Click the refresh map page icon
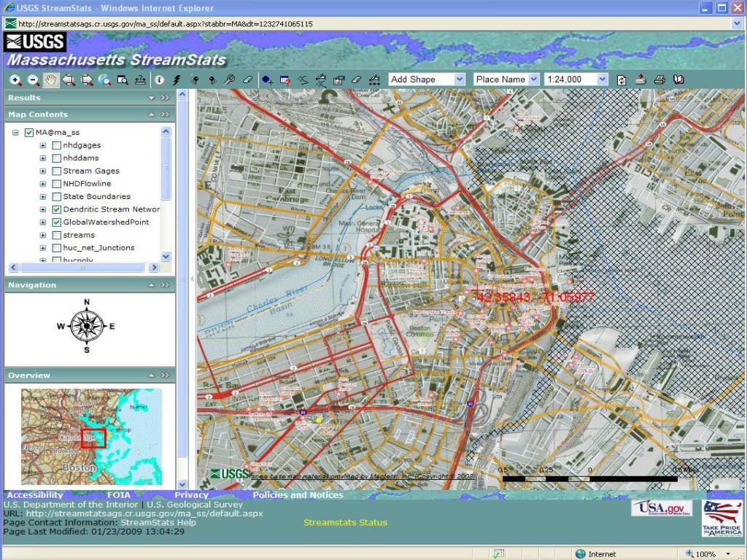This screenshot has width=747, height=560. (x=622, y=80)
